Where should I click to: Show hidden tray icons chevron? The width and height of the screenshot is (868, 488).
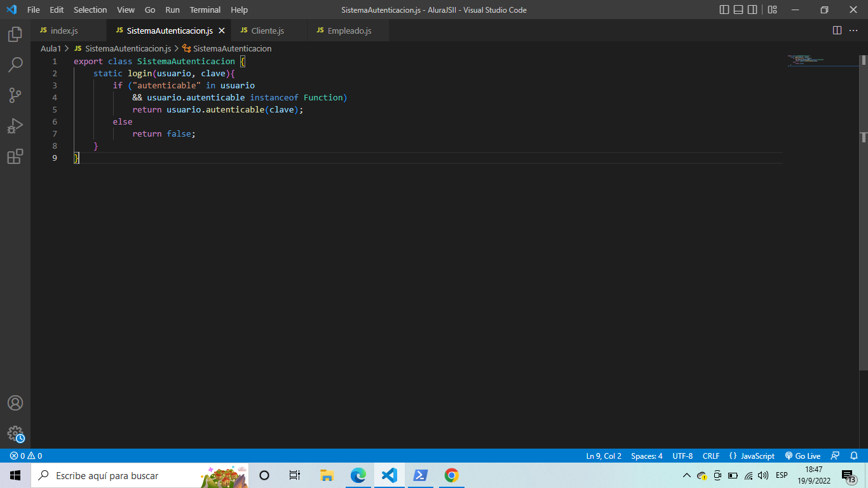[x=686, y=475]
